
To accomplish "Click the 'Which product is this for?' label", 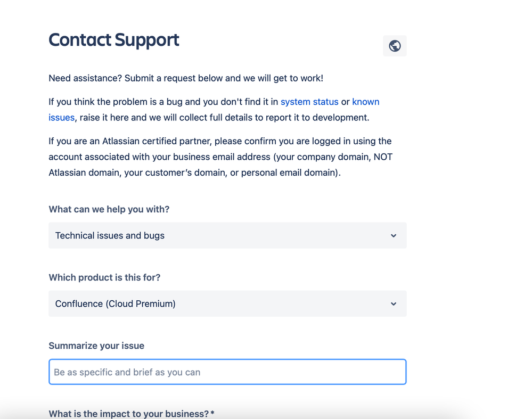I will coord(104,277).
